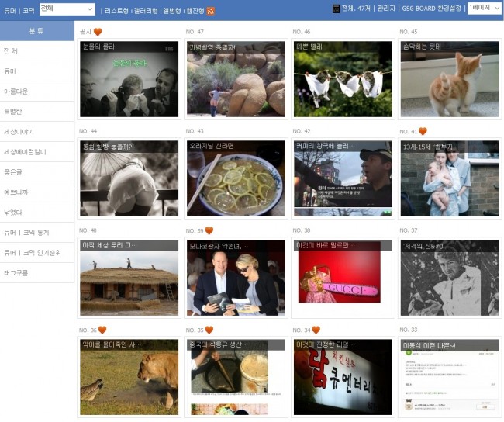
Task: Open post NO. 38 Gucci chainsaw thumbnail
Action: tap(343, 278)
